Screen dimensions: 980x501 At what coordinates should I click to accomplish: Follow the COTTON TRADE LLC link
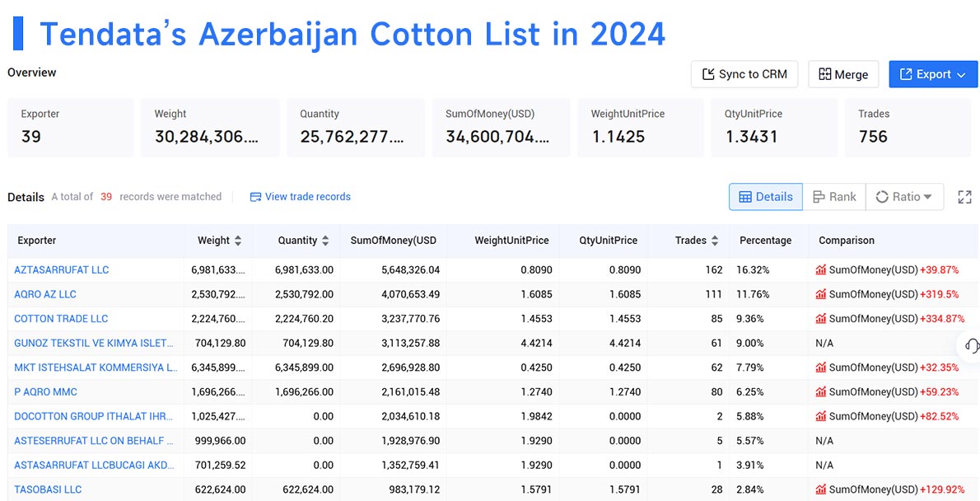[61, 319]
